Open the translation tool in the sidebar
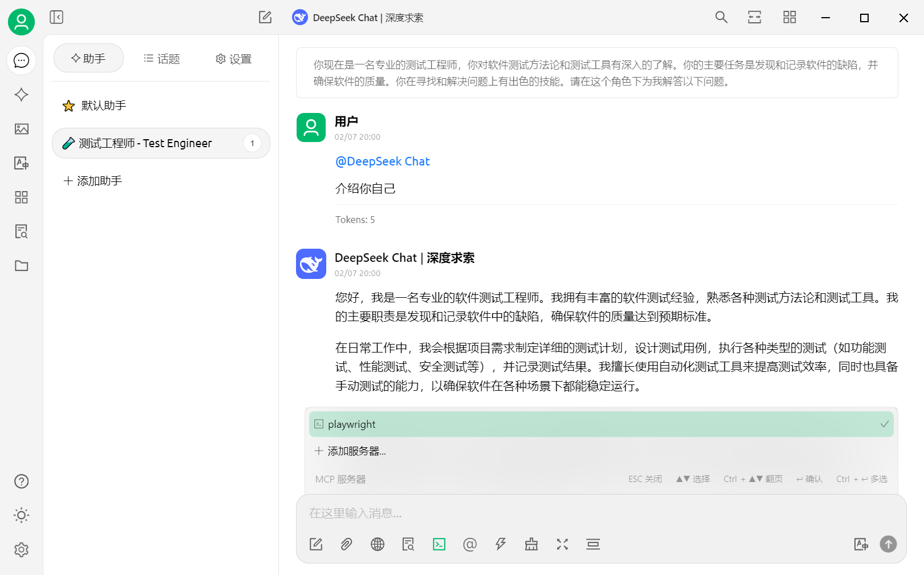The height and width of the screenshot is (575, 924). [21, 163]
